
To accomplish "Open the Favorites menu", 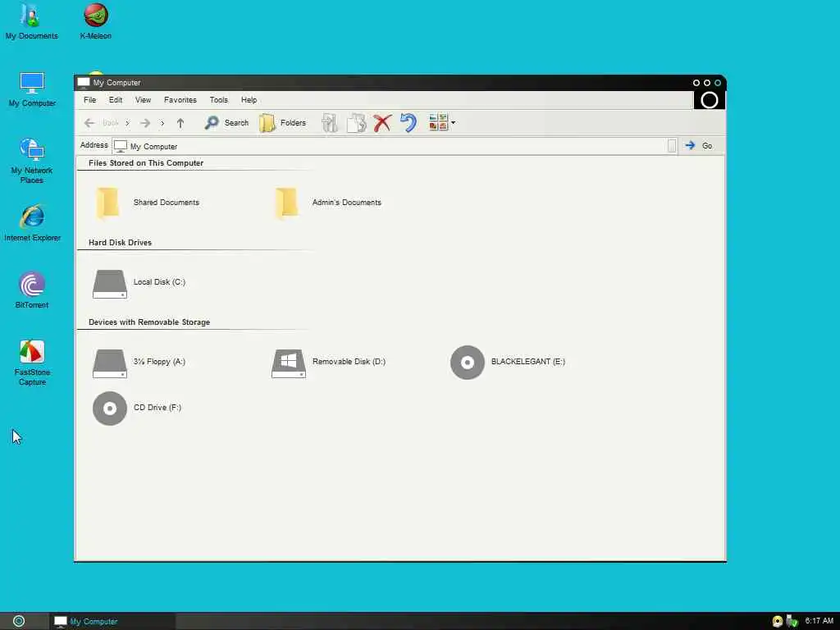I will (180, 100).
